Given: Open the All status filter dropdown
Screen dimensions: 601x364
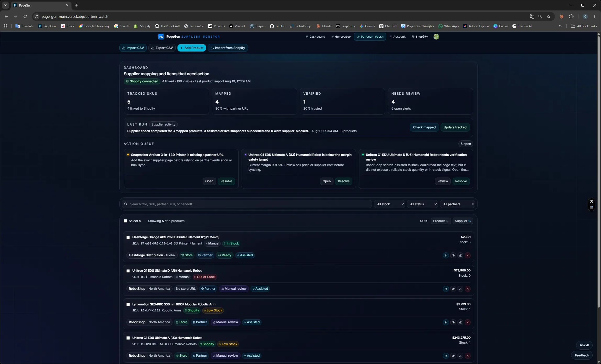Looking at the screenshot, I should (422, 204).
